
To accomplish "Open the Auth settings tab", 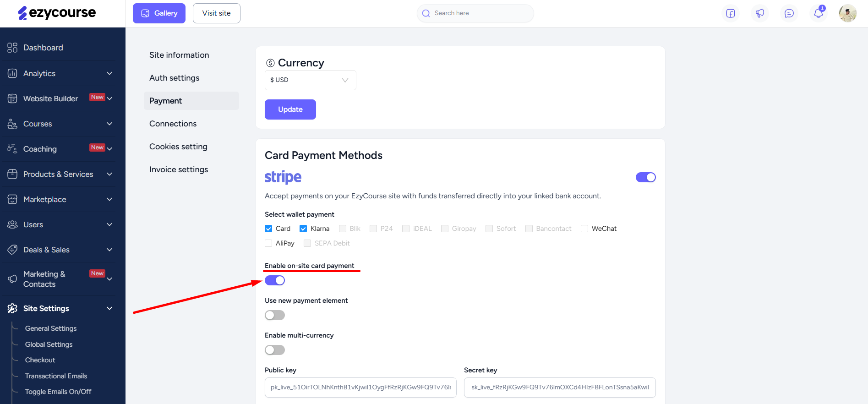I will pyautogui.click(x=175, y=78).
